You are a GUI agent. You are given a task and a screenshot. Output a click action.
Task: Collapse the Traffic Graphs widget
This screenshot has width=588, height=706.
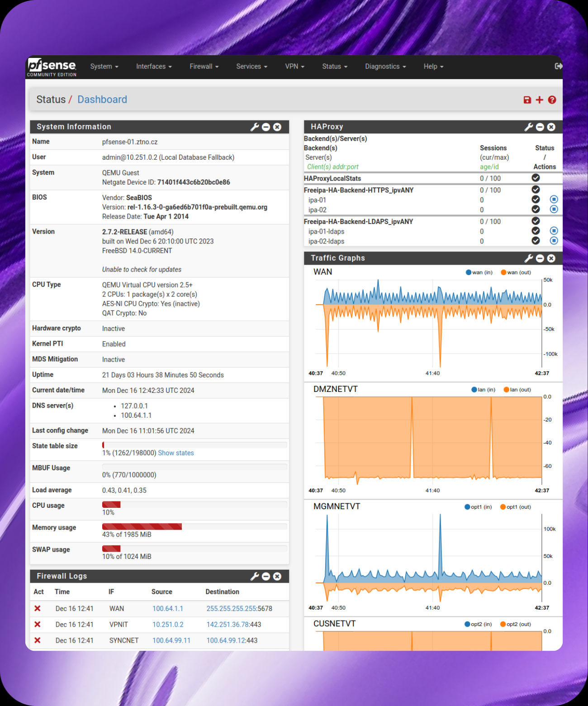(540, 258)
